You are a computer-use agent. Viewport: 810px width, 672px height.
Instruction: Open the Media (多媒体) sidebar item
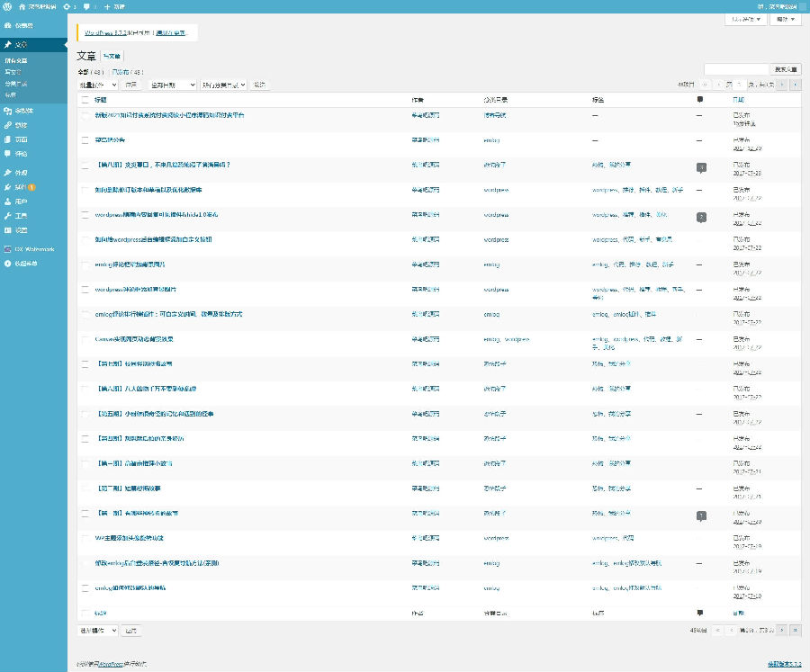pyautogui.click(x=33, y=111)
